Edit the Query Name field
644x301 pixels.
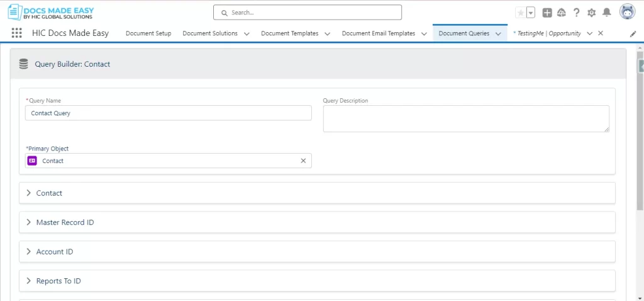(x=169, y=113)
